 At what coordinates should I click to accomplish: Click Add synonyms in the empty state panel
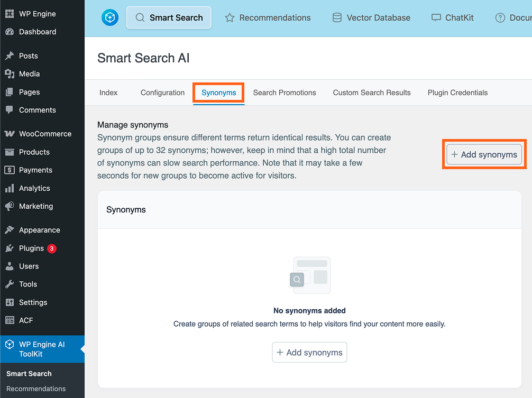309,353
